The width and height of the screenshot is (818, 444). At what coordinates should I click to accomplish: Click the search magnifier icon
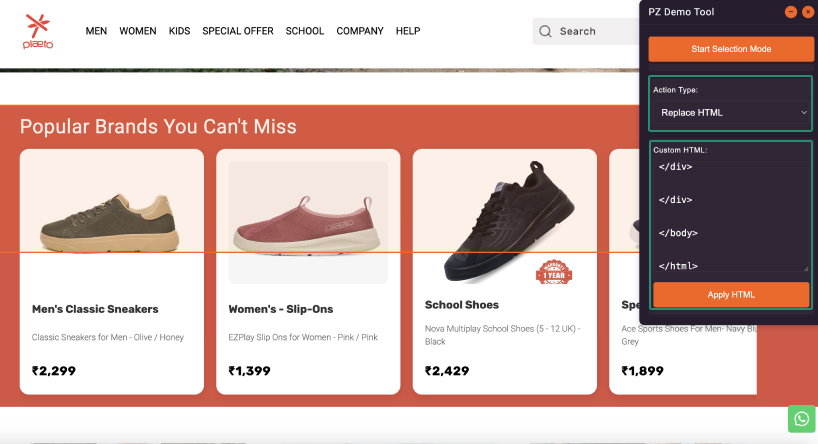pos(545,31)
